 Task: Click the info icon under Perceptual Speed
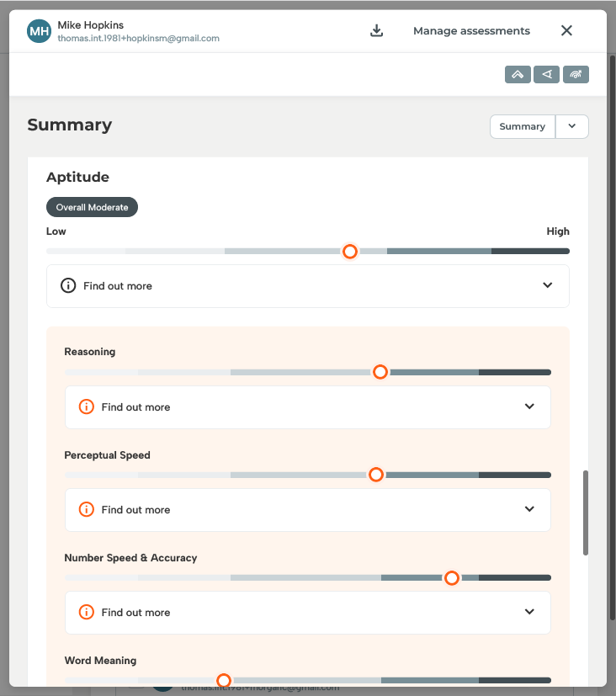coord(86,510)
